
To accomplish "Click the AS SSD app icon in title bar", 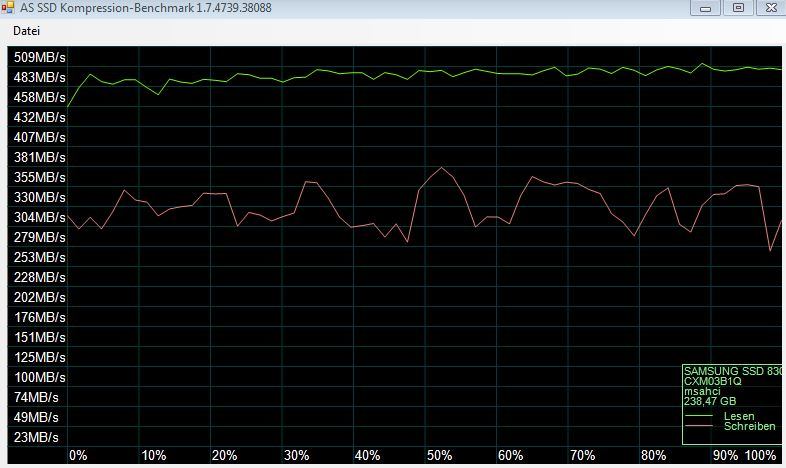I will 8,8.
